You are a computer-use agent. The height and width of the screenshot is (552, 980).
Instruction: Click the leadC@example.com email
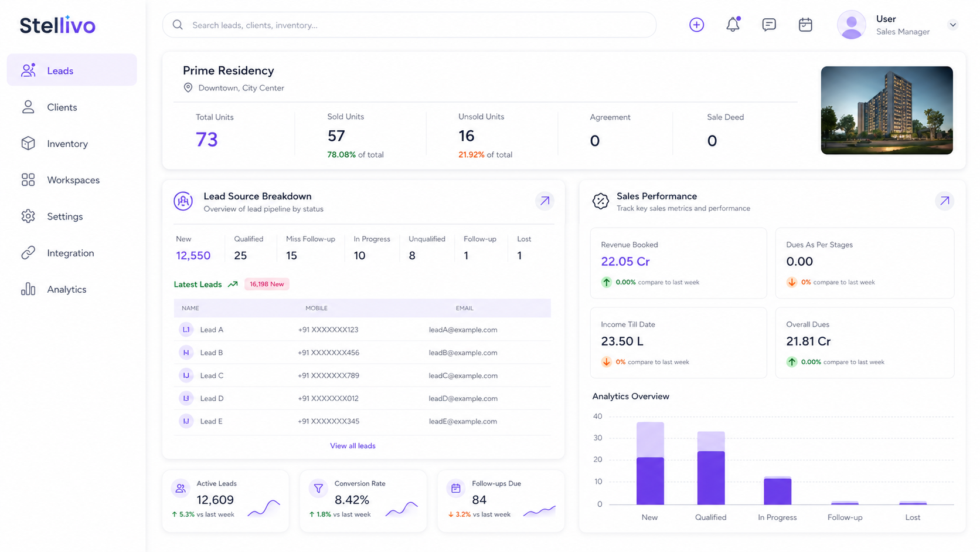pyautogui.click(x=463, y=375)
